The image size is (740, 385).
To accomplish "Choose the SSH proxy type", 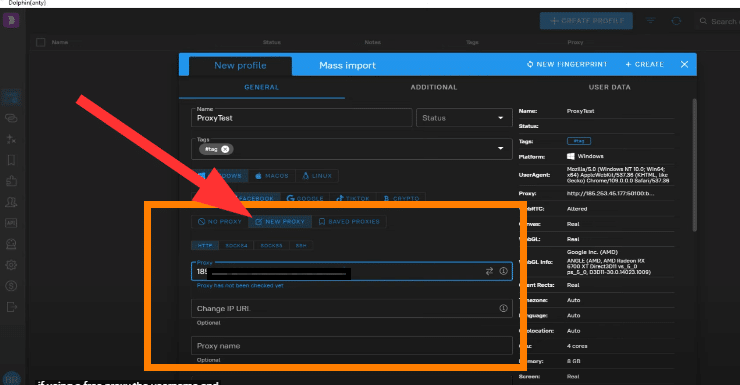I will 301,245.
